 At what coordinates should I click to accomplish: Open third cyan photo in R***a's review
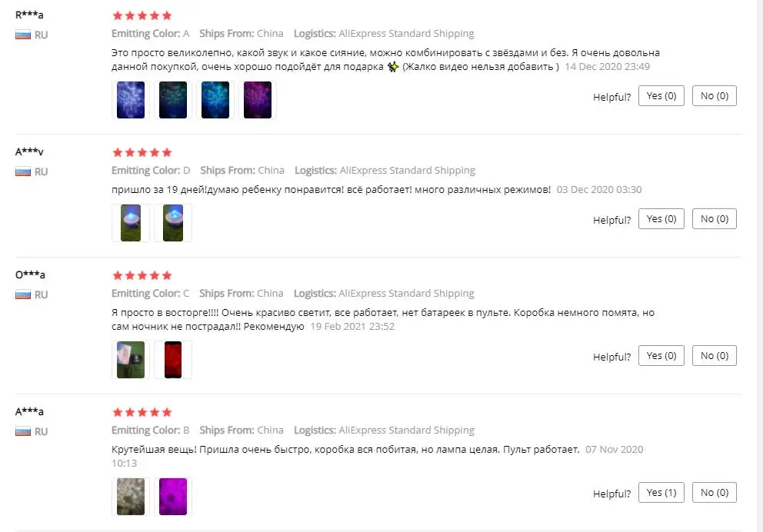coord(215,100)
